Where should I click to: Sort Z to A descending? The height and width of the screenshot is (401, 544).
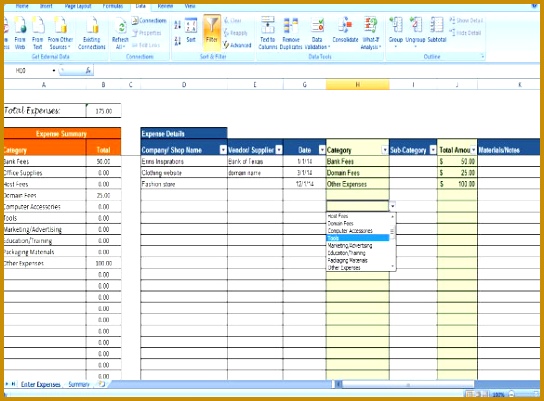[177, 41]
